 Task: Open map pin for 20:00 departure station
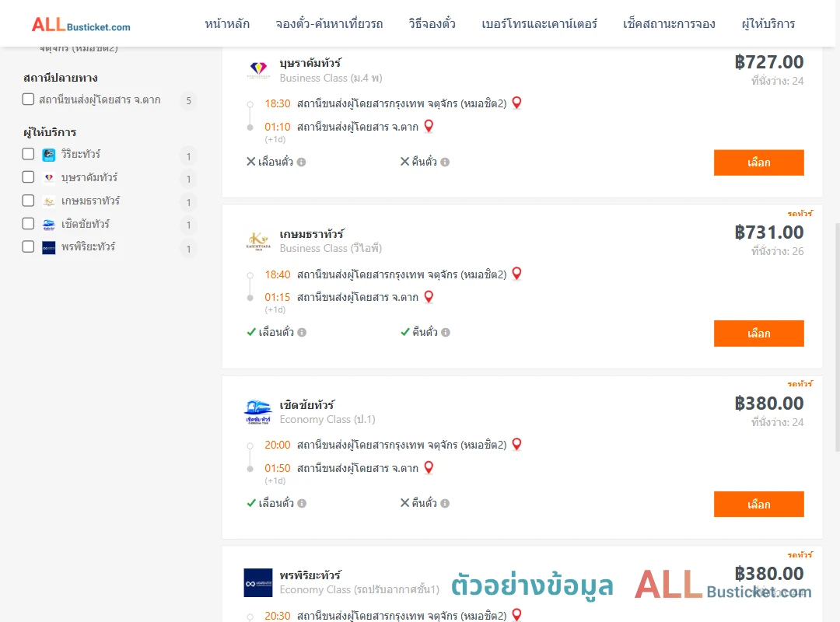(x=517, y=444)
